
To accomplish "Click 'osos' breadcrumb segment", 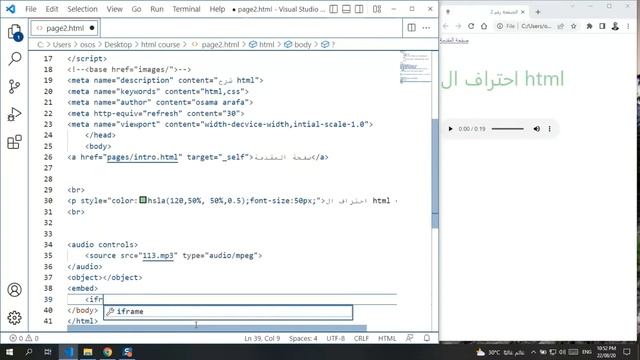I will pos(87,44).
